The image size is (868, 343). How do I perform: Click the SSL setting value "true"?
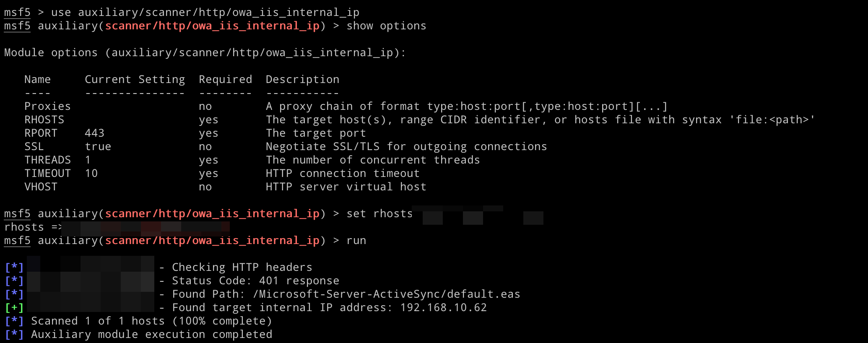tap(98, 147)
